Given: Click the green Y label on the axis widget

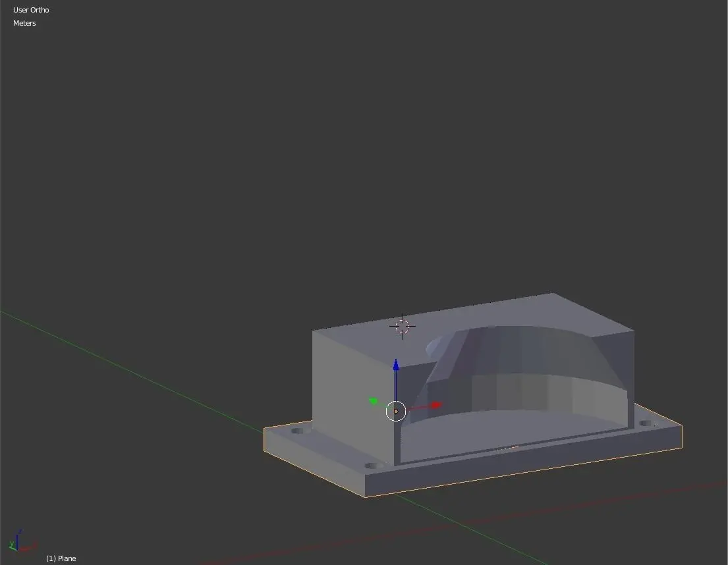Looking at the screenshot, I should click(12, 544).
